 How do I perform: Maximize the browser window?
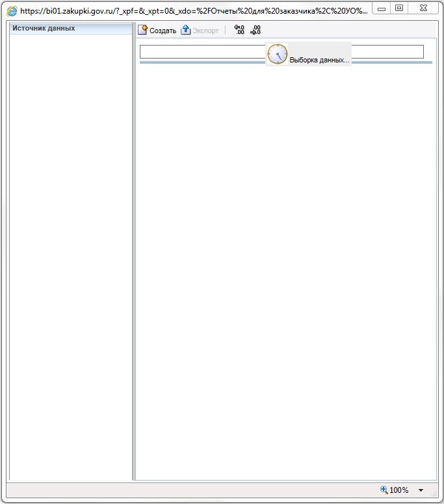click(399, 8)
